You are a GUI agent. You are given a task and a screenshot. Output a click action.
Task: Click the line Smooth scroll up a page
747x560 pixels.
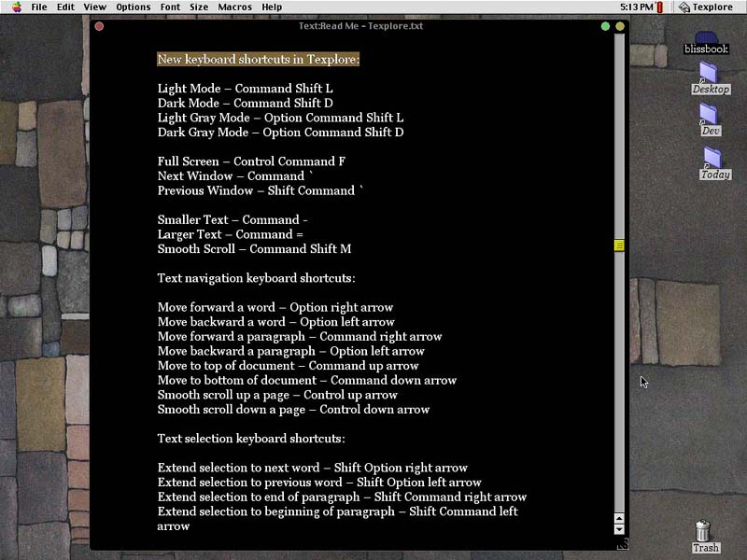(277, 395)
